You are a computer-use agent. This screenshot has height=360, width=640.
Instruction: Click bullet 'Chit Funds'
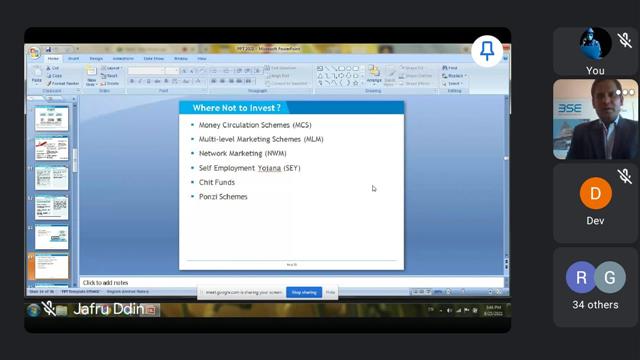(x=217, y=182)
